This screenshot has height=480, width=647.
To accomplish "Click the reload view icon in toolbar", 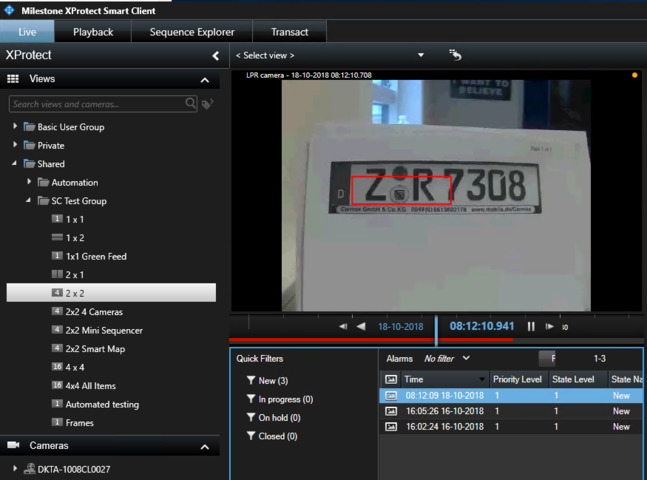I will pos(455,55).
